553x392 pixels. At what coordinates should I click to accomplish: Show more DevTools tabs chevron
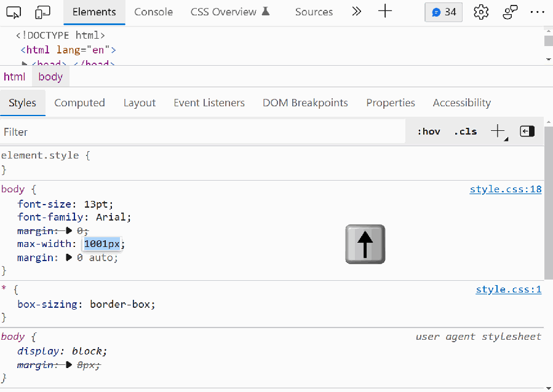pyautogui.click(x=357, y=12)
